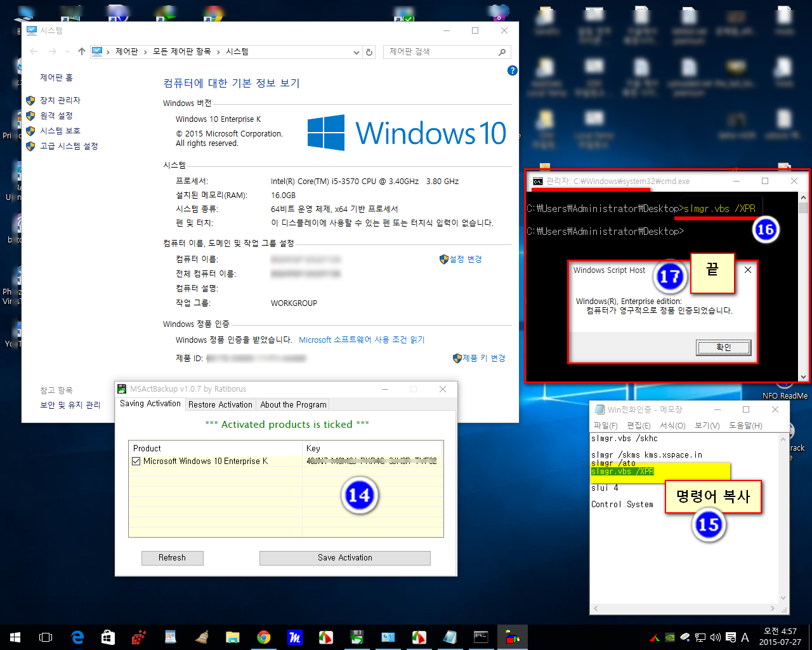Click the Notepad title bar icon
The image size is (812, 650).
599,409
